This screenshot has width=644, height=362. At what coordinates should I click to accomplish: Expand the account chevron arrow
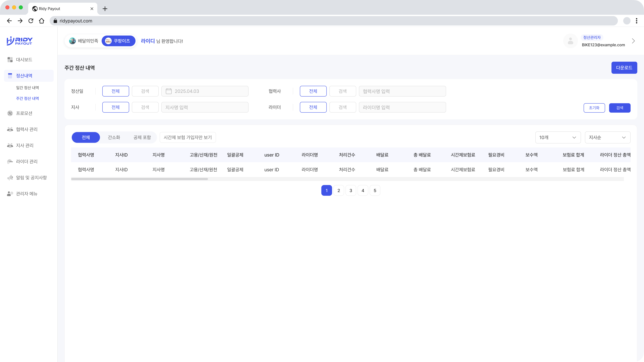coord(633,41)
